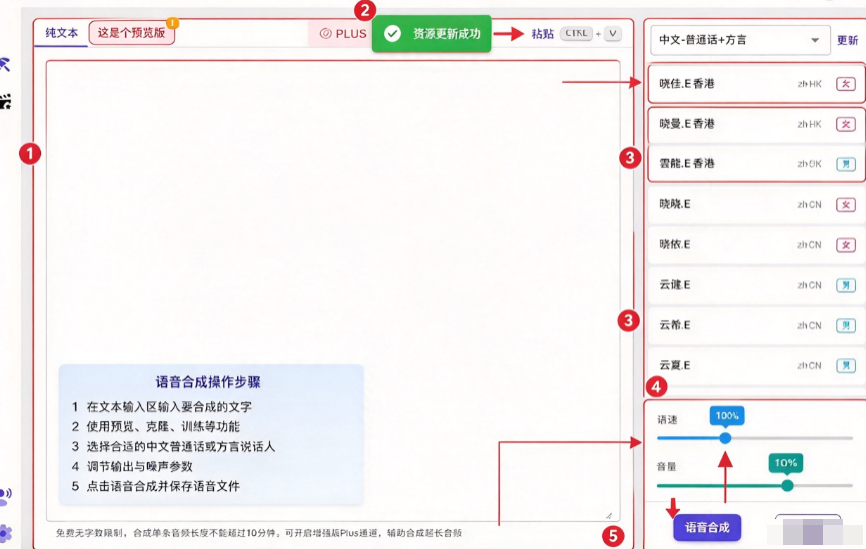Click the 女 badge on 晓依.E
Viewport: 866px width, 549px height.
pos(846,245)
